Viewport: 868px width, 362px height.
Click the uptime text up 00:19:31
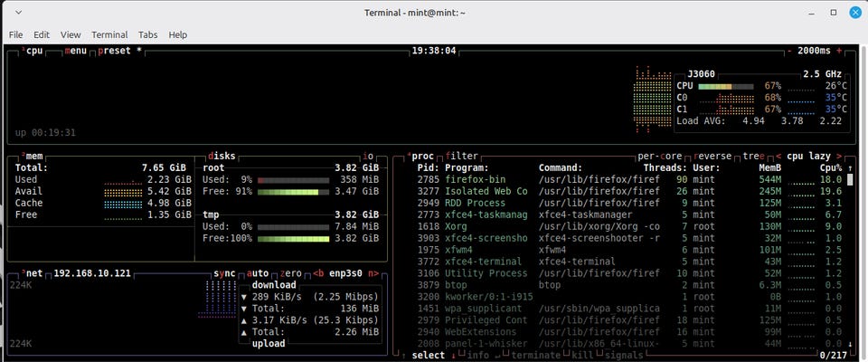45,133
